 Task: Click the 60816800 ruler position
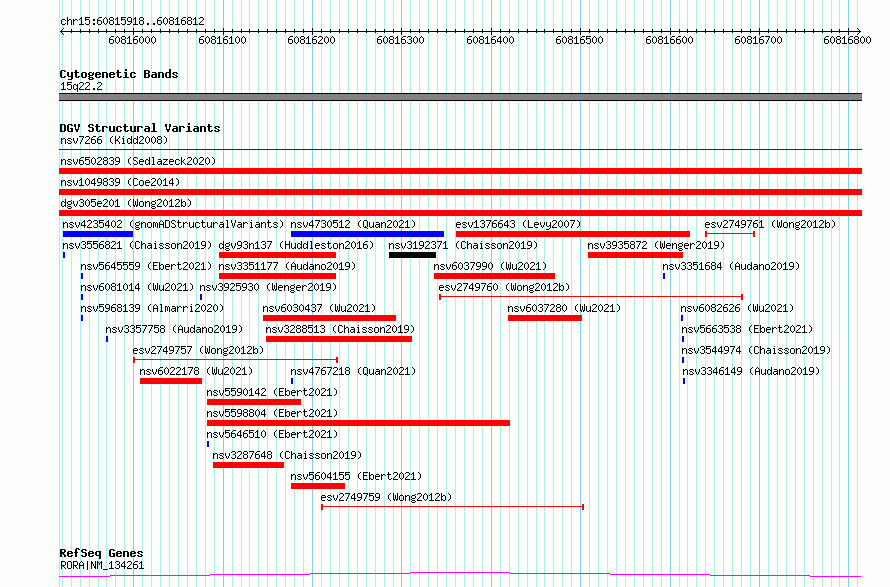click(x=847, y=40)
